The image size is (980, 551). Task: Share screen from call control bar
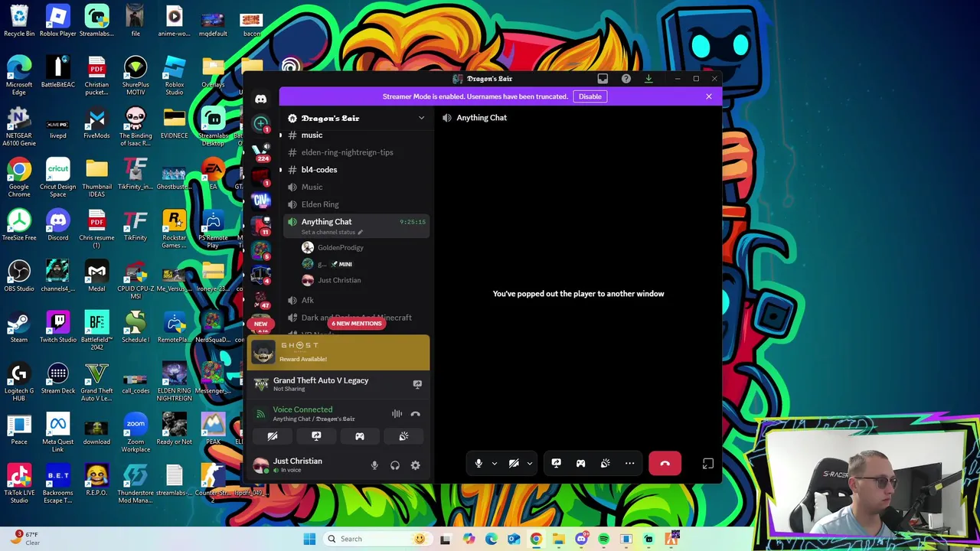(x=556, y=464)
